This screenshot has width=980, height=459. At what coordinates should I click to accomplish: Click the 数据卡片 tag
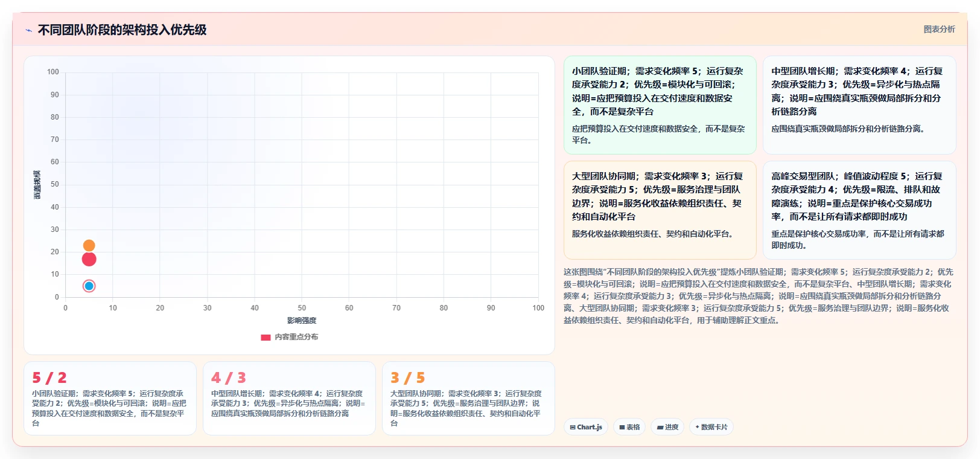(711, 427)
